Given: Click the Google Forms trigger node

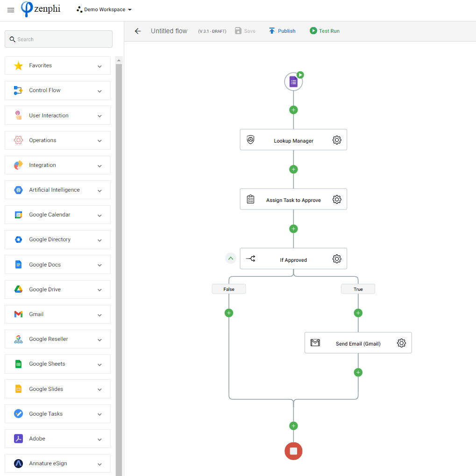Looking at the screenshot, I should 293,82.
